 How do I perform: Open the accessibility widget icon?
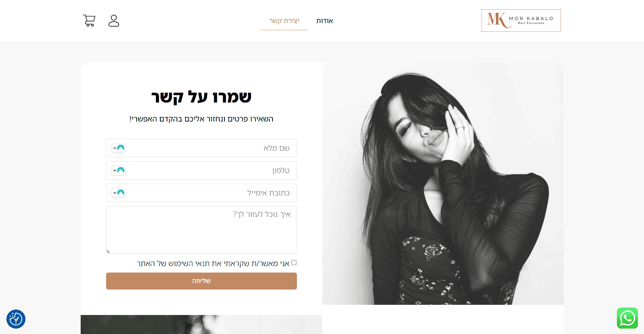16,319
